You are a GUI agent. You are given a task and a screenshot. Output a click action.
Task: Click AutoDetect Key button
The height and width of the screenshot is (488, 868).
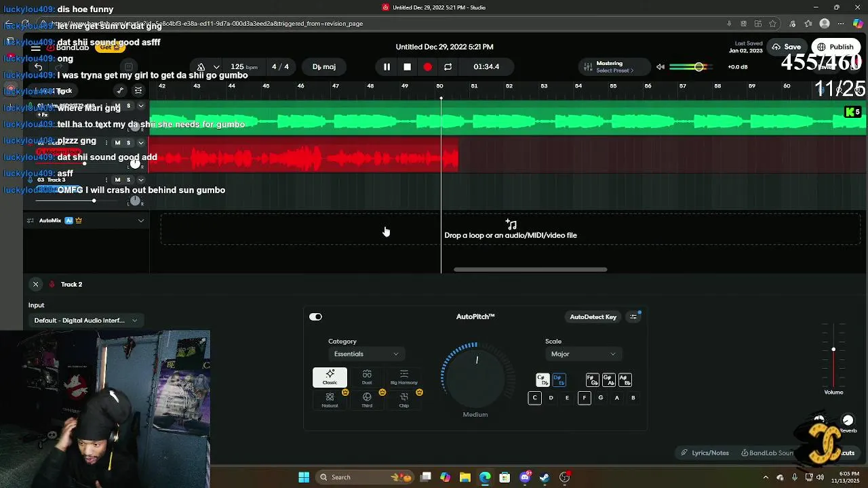click(593, 317)
